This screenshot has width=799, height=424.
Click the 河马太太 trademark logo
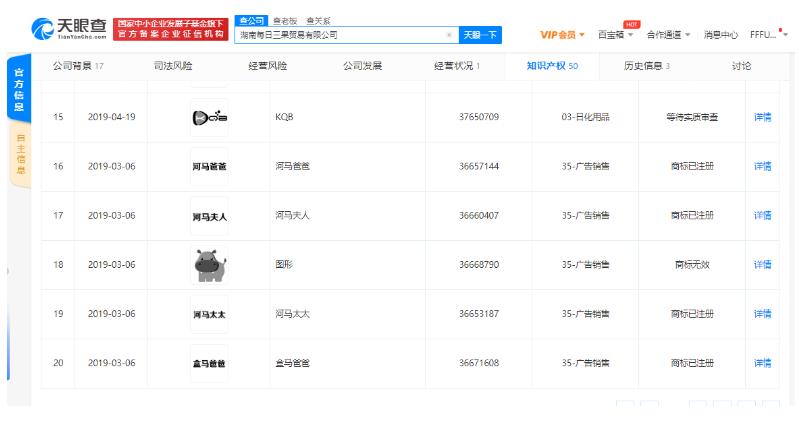click(x=209, y=314)
